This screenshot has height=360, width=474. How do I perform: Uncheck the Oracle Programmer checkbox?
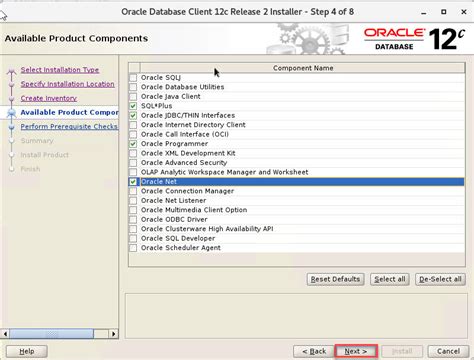(x=133, y=144)
